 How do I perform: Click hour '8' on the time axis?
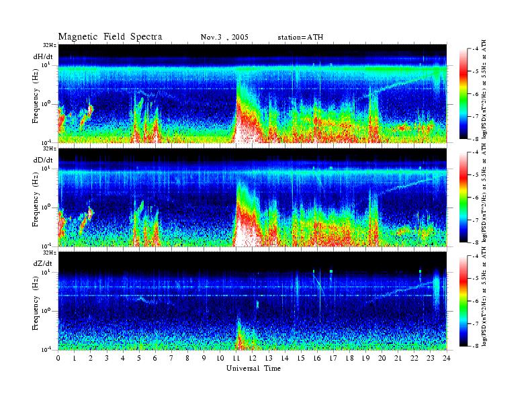[x=187, y=359]
